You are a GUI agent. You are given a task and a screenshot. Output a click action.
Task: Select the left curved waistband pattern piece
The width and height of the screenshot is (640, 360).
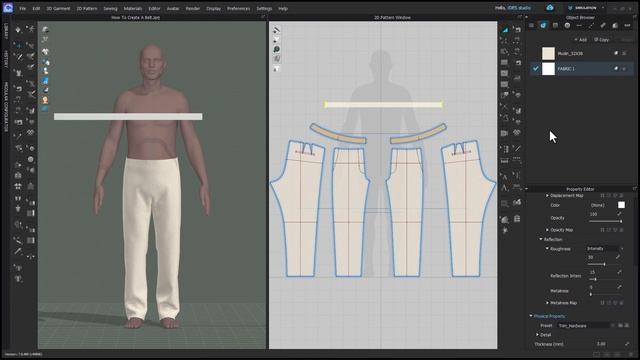337,134
